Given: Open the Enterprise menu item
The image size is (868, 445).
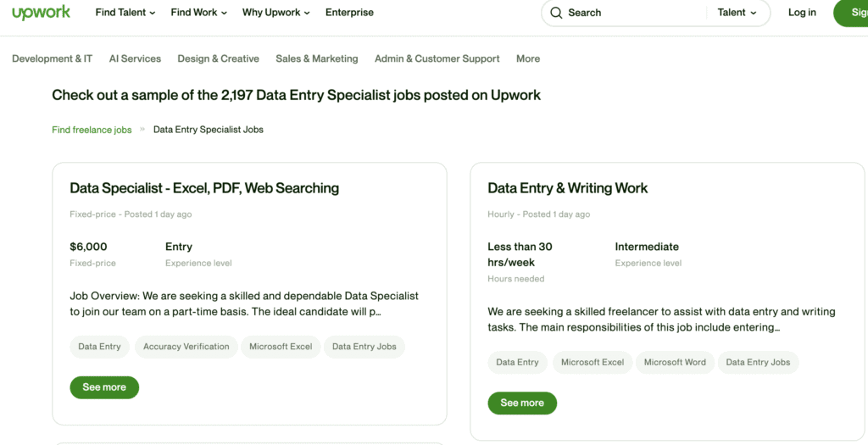Looking at the screenshot, I should tap(349, 13).
